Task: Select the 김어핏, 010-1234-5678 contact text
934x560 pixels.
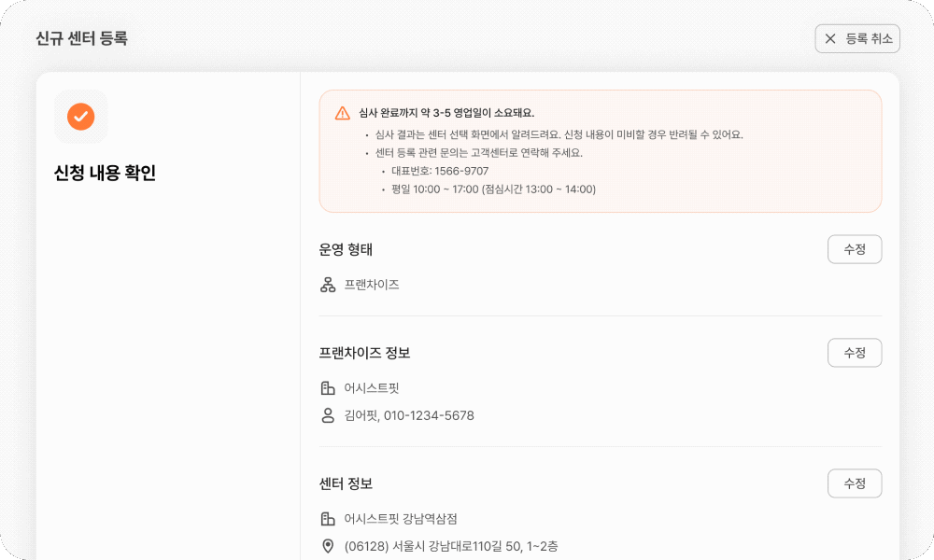Action: pos(409,415)
